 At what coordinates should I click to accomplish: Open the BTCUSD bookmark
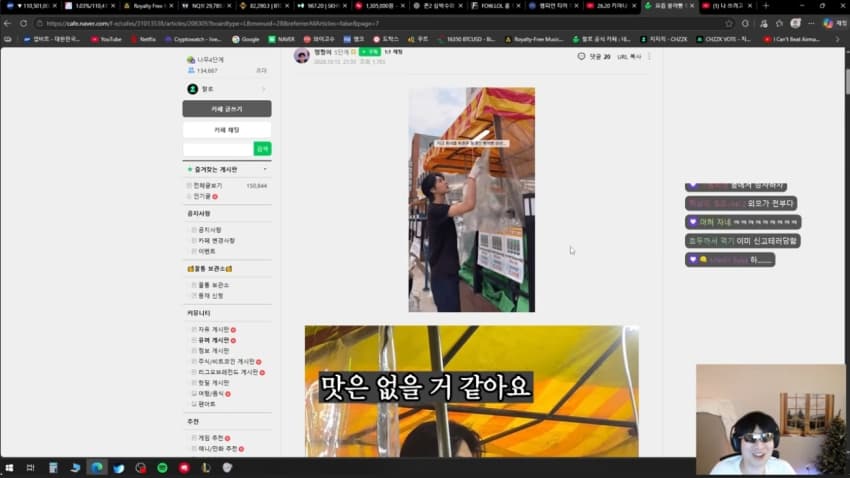466,39
